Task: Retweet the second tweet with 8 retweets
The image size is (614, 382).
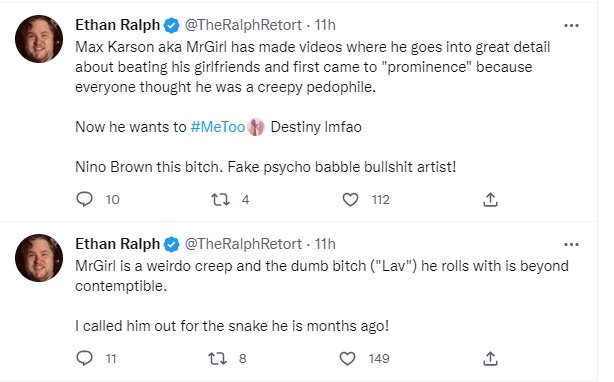Action: pos(217,359)
